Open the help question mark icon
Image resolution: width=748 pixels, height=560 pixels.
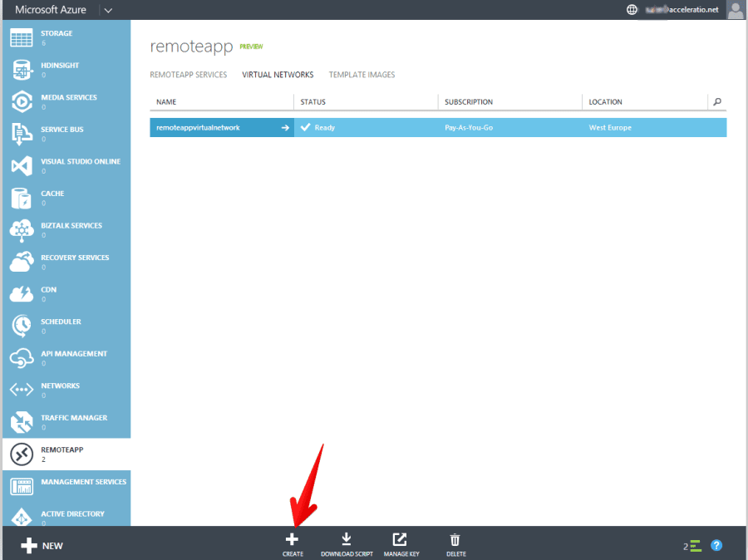(x=716, y=545)
